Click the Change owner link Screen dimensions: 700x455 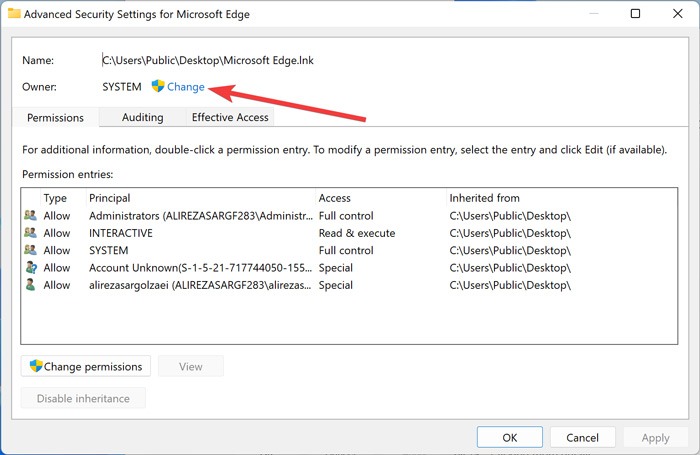[x=186, y=87]
